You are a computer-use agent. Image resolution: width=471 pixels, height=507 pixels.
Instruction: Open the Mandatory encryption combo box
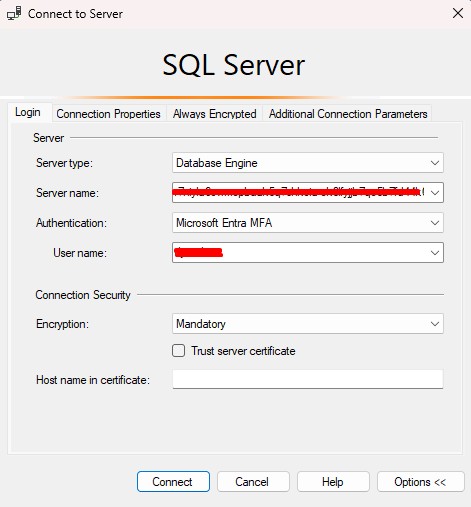pyautogui.click(x=308, y=324)
